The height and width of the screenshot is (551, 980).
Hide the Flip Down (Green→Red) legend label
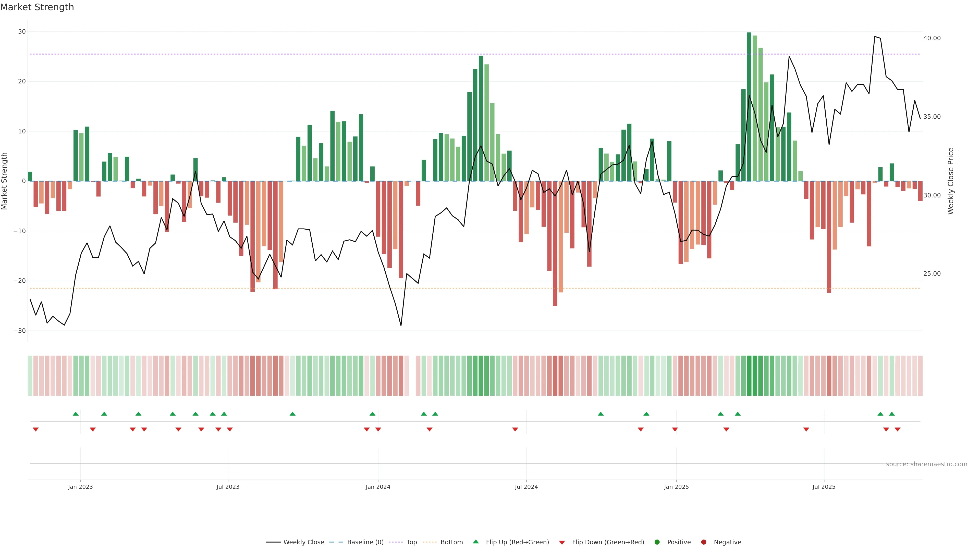608,542
